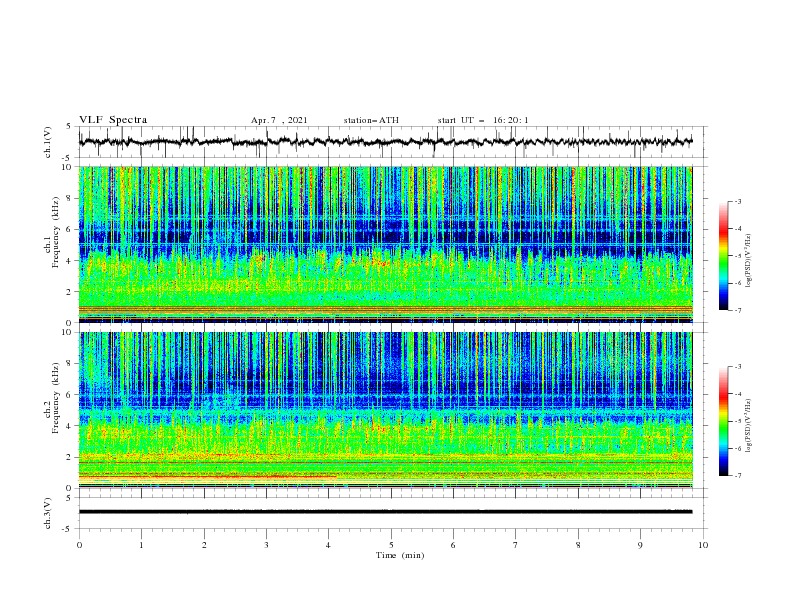Screen dimensions: 792x612
Task: Click the "-3" value on ch.1 color bar
Action: (x=738, y=201)
